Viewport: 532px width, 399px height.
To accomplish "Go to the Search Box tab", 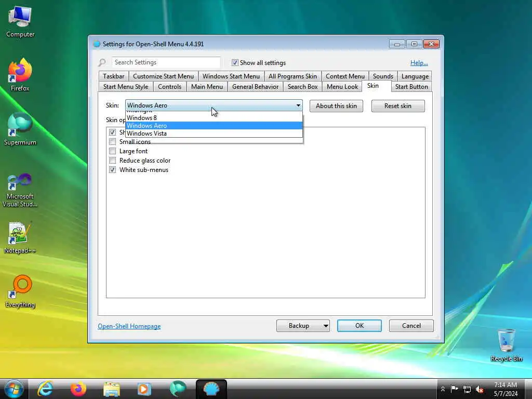I will click(303, 87).
